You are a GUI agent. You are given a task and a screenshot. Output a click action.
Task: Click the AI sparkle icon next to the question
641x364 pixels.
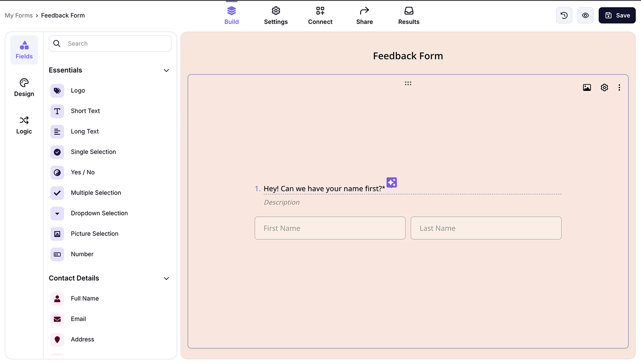[391, 182]
